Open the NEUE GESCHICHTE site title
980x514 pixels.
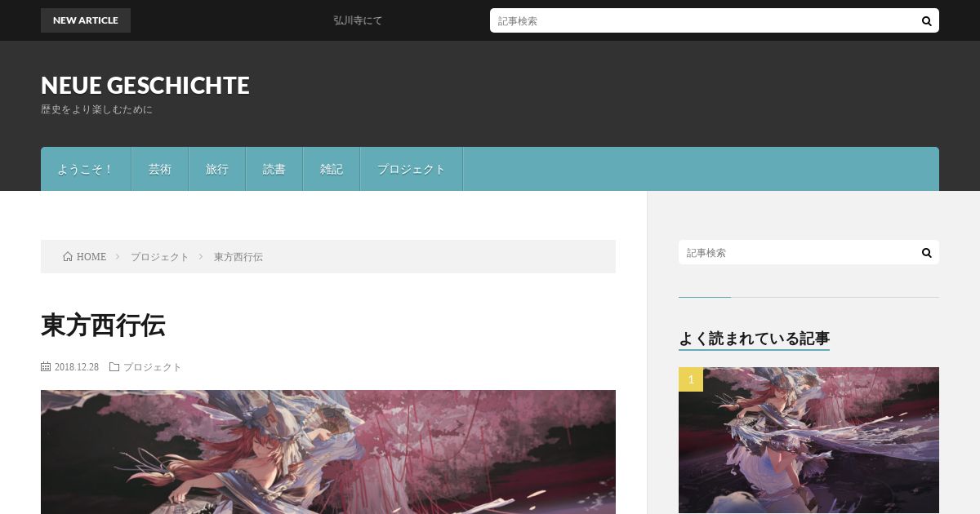[x=145, y=85]
